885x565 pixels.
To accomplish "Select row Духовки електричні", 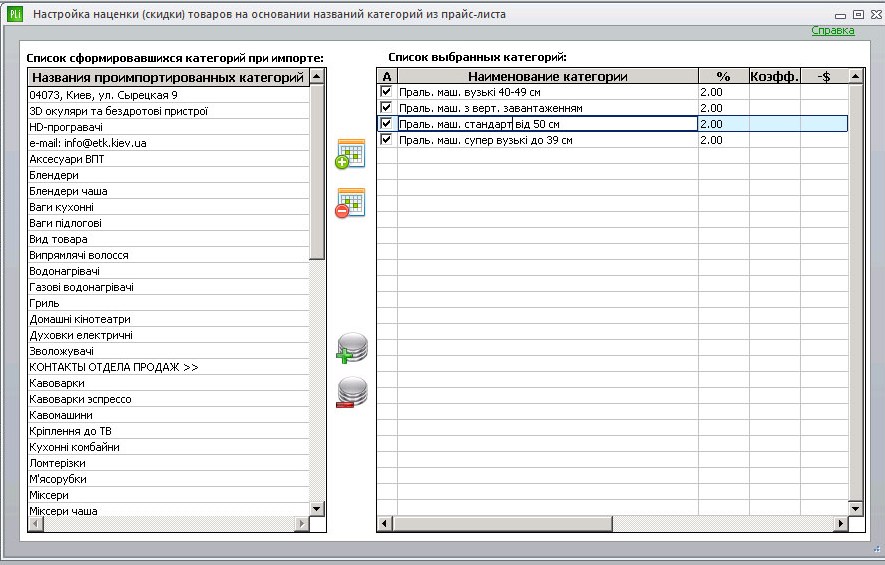I will [x=168, y=335].
